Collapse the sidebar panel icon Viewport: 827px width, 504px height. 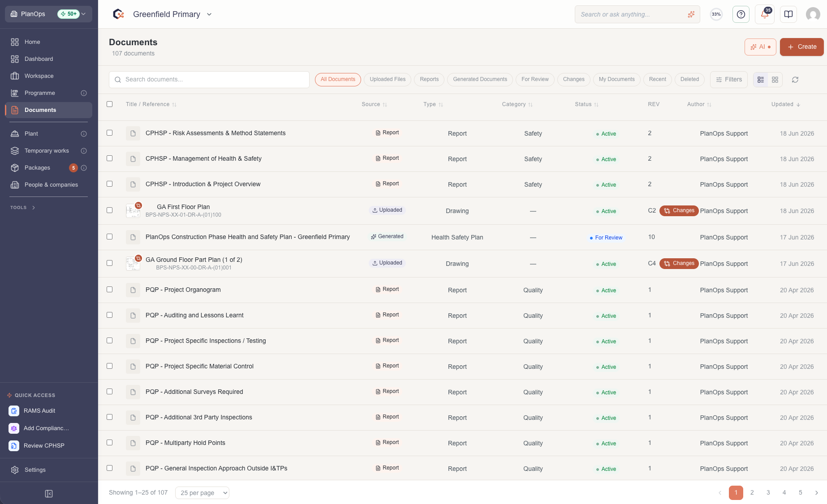(49, 494)
